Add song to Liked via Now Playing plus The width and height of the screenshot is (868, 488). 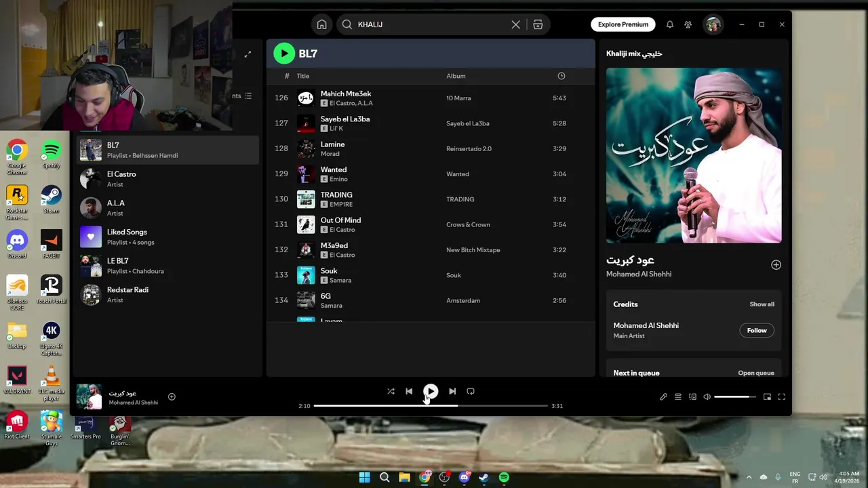point(776,265)
